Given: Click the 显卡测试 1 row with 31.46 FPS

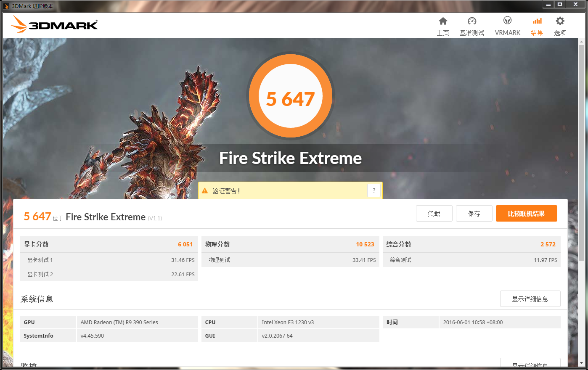Looking at the screenshot, I should [x=109, y=260].
